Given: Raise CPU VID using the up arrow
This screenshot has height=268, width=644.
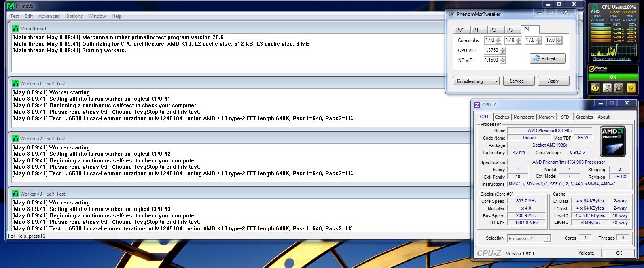Looking at the screenshot, I should [503, 49].
